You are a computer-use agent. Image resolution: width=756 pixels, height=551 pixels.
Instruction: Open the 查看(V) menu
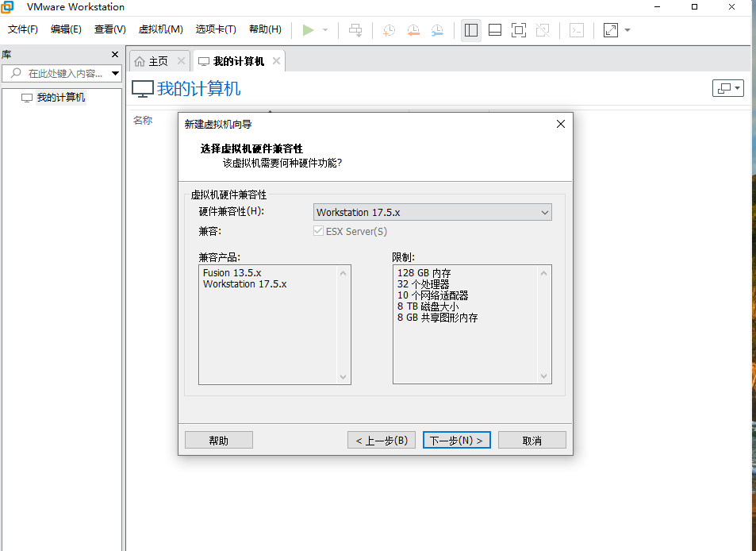click(110, 29)
